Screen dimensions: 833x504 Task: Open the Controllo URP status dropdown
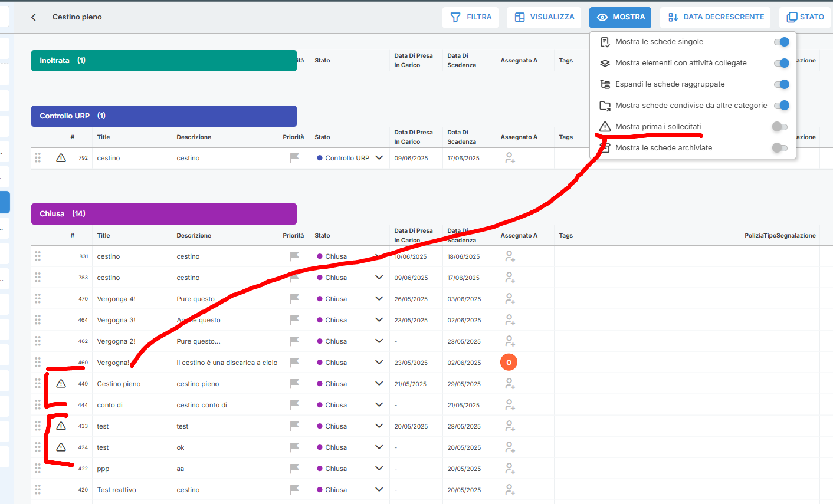coord(379,158)
